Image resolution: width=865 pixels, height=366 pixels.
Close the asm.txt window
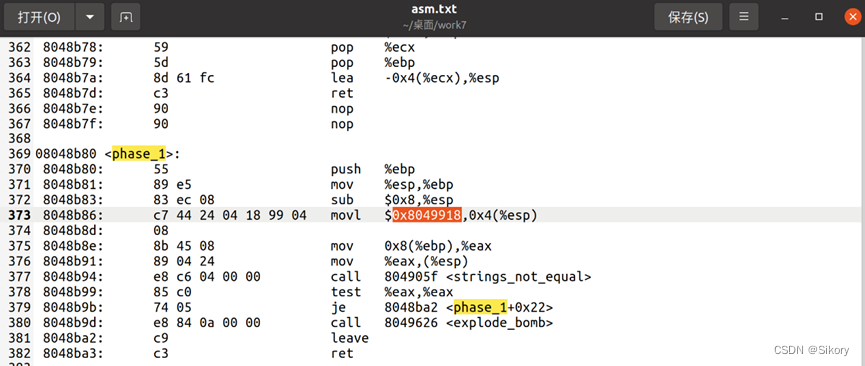(x=853, y=17)
